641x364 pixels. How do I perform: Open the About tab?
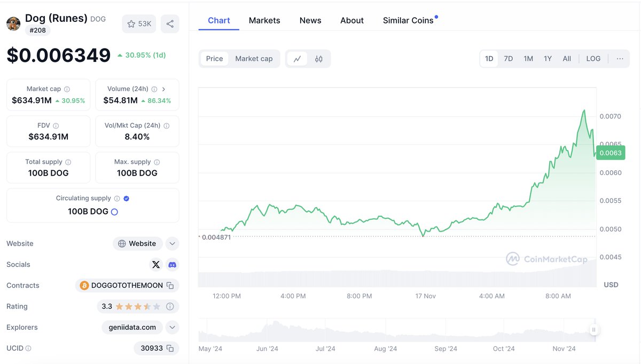pyautogui.click(x=352, y=20)
